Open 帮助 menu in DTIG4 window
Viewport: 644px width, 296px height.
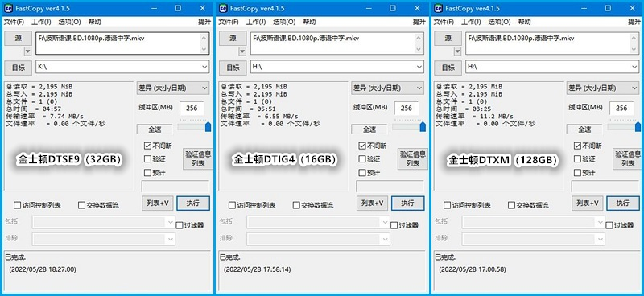(x=309, y=22)
